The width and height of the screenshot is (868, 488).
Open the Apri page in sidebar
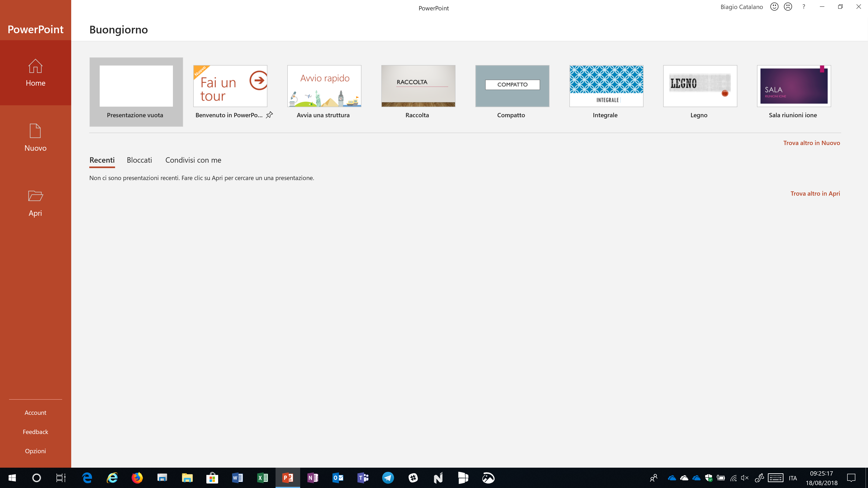35,203
